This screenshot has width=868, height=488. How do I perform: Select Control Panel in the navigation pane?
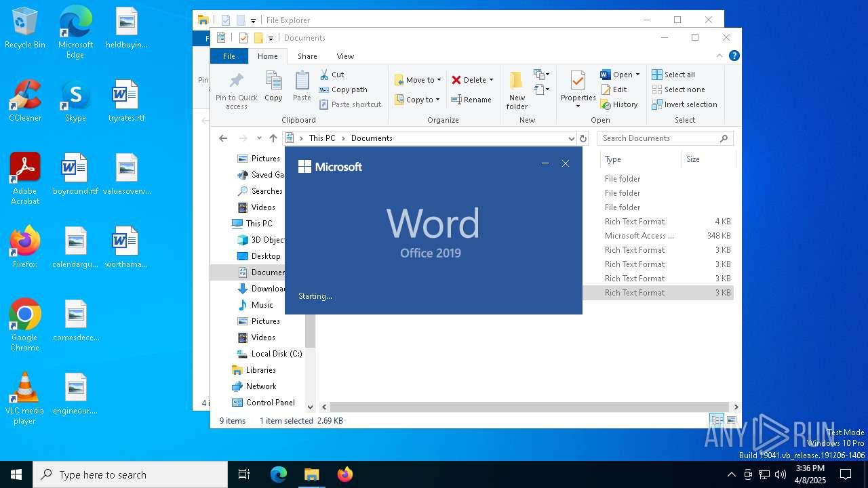[x=270, y=403]
